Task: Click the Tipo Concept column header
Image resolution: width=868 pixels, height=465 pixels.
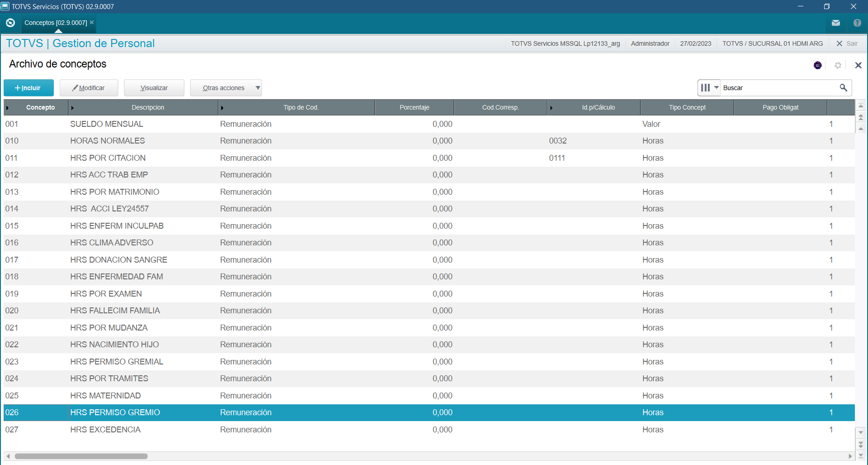Action: [x=687, y=107]
